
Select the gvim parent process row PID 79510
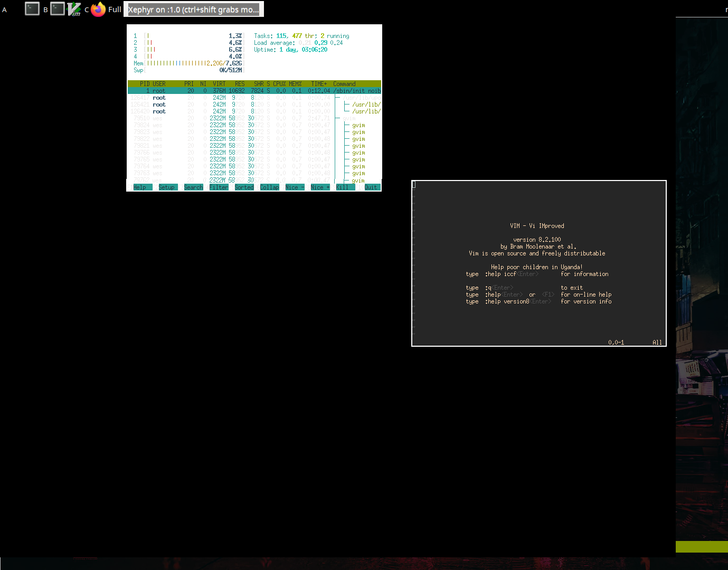tap(254, 118)
